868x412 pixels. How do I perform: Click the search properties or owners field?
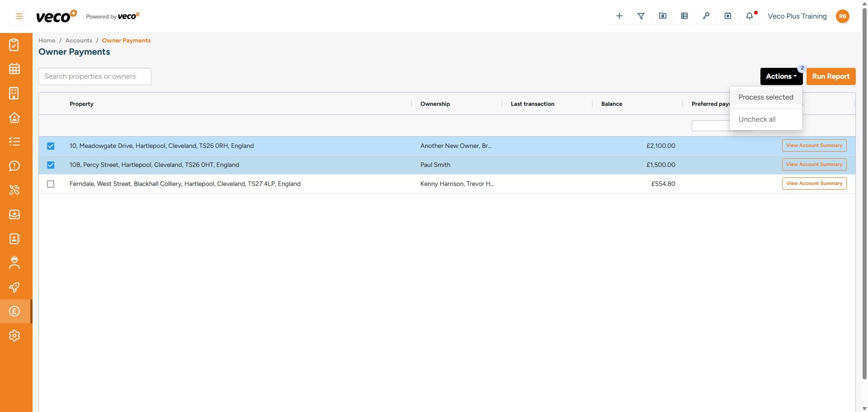(x=94, y=76)
